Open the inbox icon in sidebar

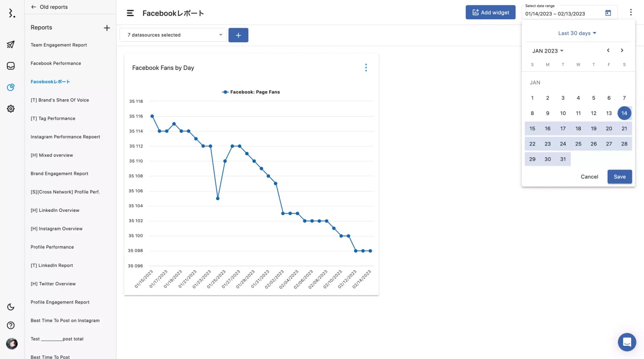coord(11,66)
